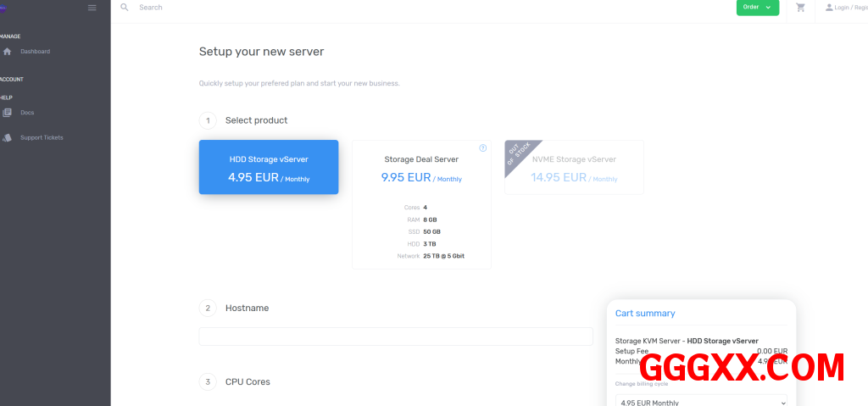Click the Login / Register link
868x406 pixels.
tap(850, 8)
